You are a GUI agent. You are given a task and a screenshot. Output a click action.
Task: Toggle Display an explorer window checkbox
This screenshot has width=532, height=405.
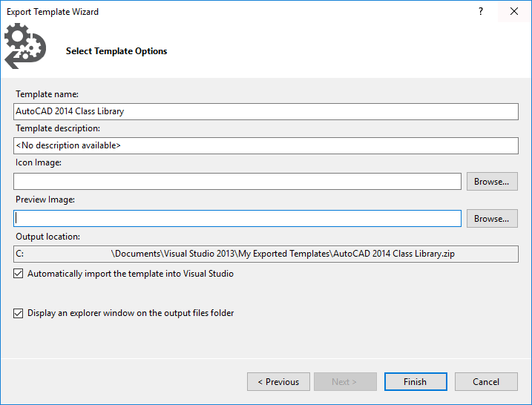pyautogui.click(x=19, y=313)
